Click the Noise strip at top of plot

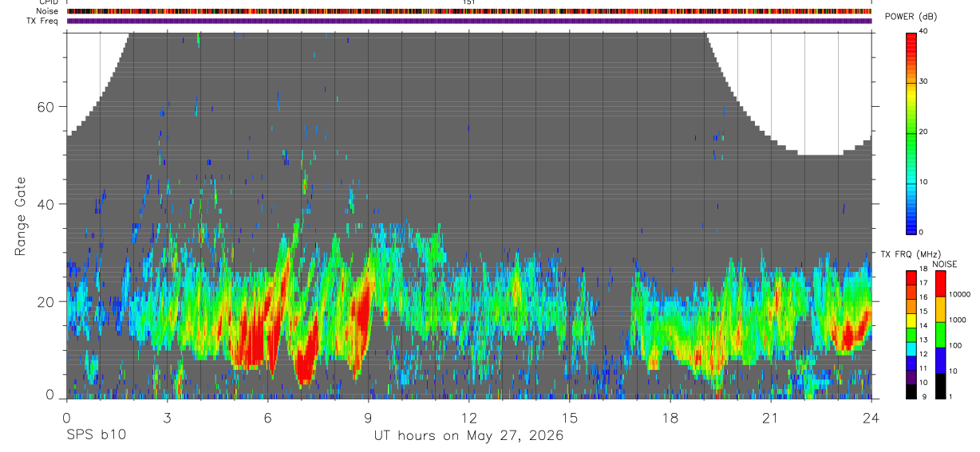tap(469, 11)
